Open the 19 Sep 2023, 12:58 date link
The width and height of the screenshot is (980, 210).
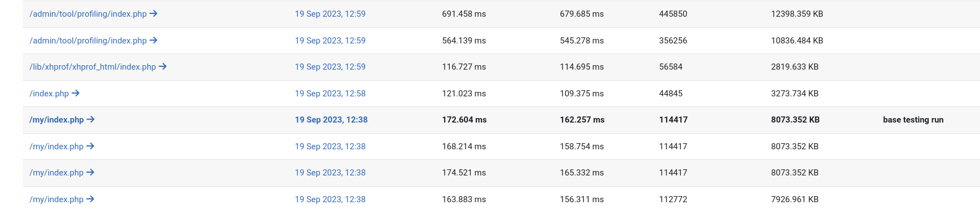coord(330,94)
